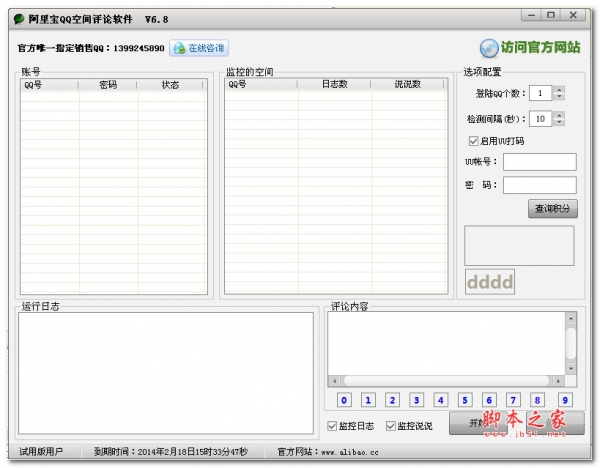
Task: Select comment slot 6 button
Action: (x=489, y=400)
